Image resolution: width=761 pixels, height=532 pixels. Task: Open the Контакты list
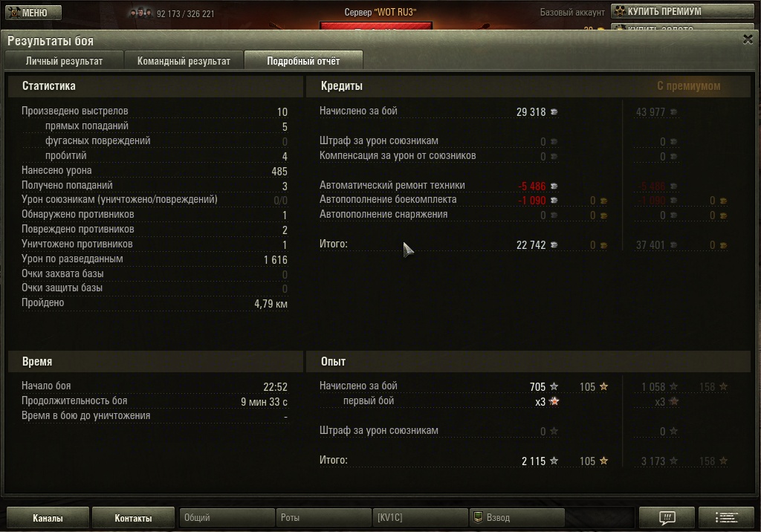tap(133, 518)
